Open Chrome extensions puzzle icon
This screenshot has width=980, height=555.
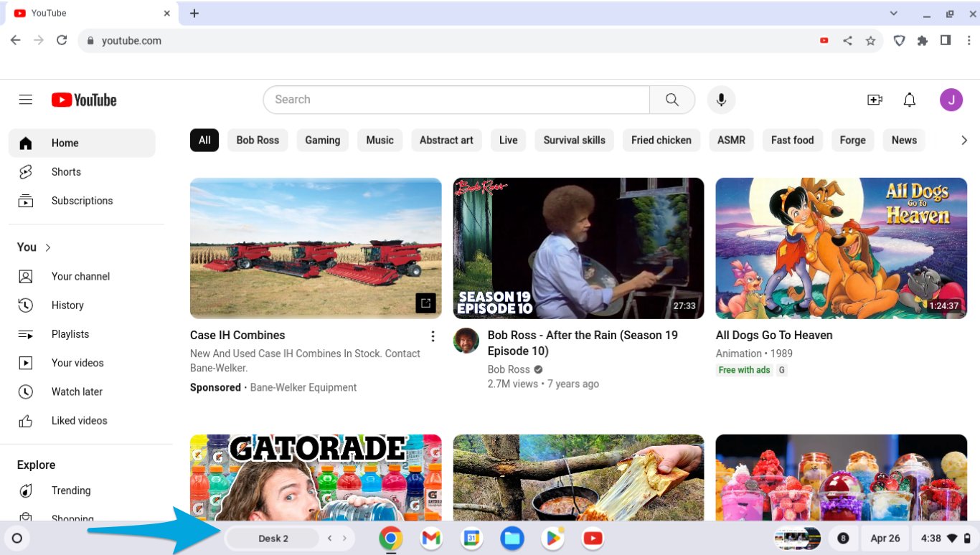click(x=923, y=41)
